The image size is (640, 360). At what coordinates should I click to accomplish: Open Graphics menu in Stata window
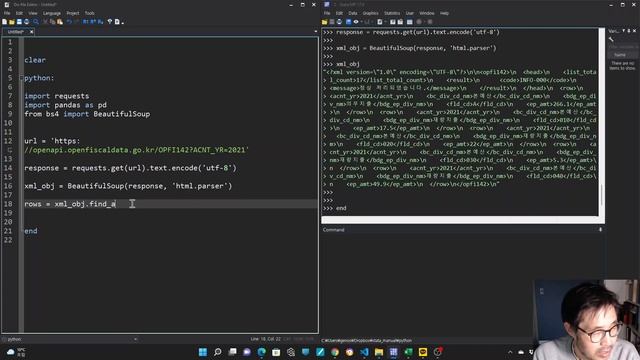371,13
